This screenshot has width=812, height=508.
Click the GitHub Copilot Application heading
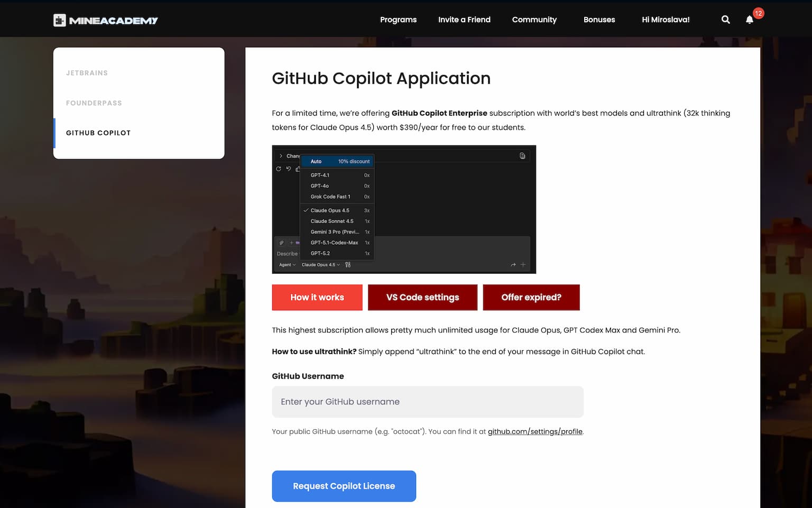pos(381,78)
